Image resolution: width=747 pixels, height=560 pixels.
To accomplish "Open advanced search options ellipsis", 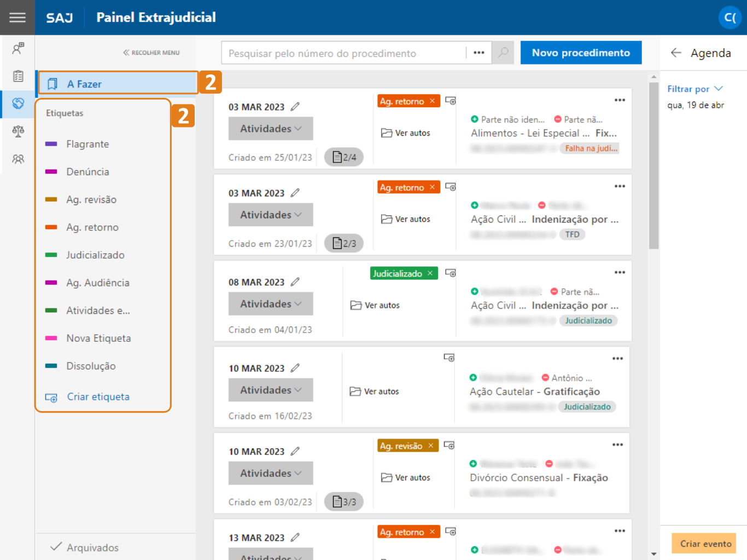I will (479, 52).
